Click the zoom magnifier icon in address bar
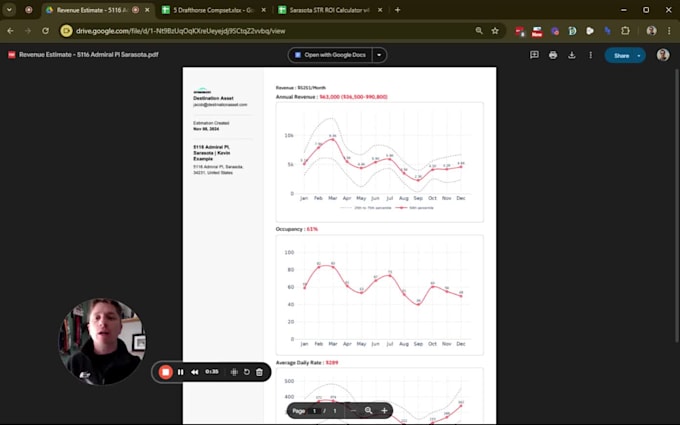Viewport: 680px width, 425px height. (479, 31)
